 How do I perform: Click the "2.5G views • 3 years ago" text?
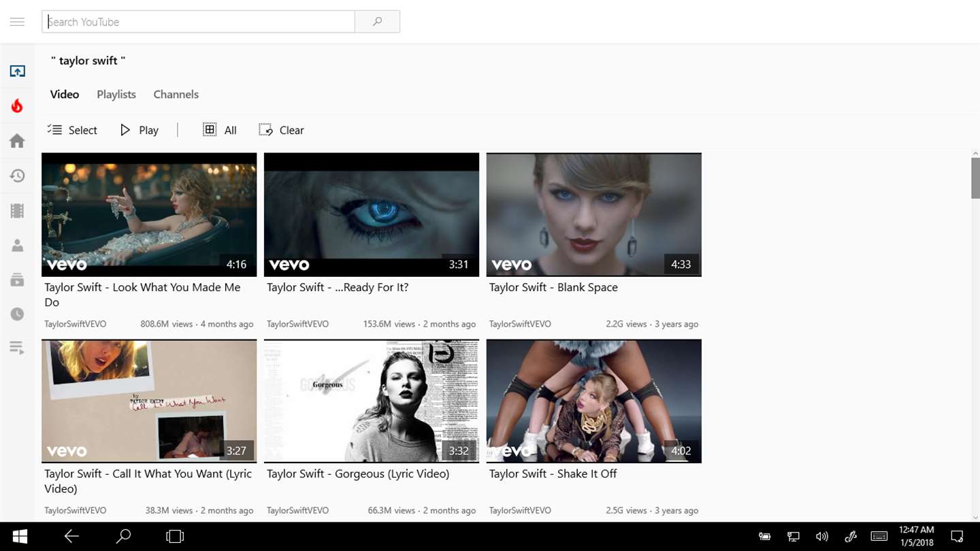(652, 510)
